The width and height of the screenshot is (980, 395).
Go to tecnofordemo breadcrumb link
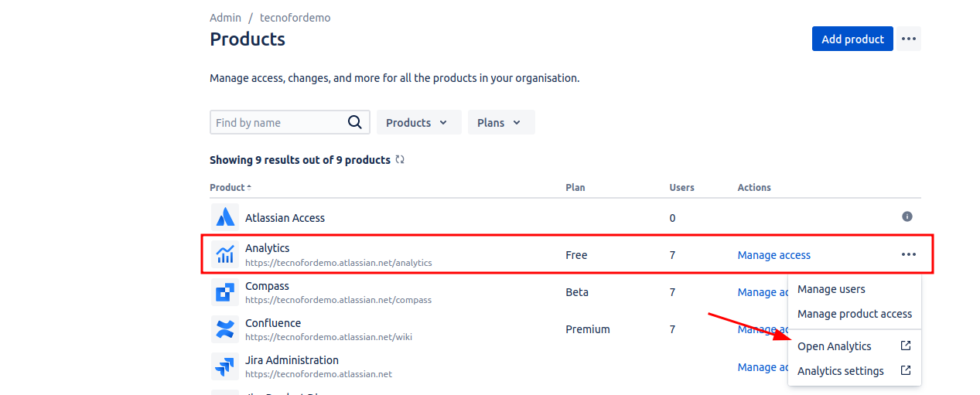pos(295,17)
